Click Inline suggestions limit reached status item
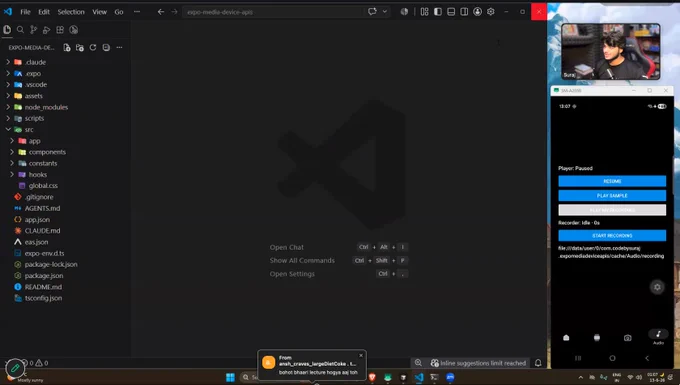This screenshot has height=385, width=680. (478, 363)
